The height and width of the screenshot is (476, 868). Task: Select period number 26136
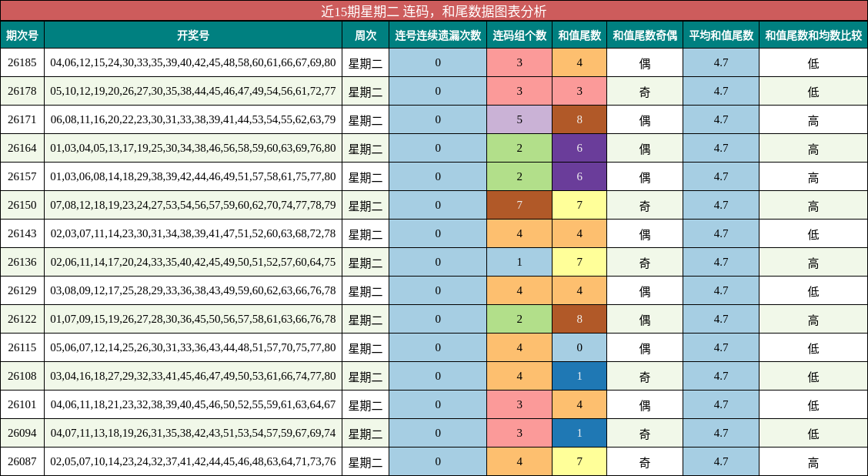click(22, 262)
